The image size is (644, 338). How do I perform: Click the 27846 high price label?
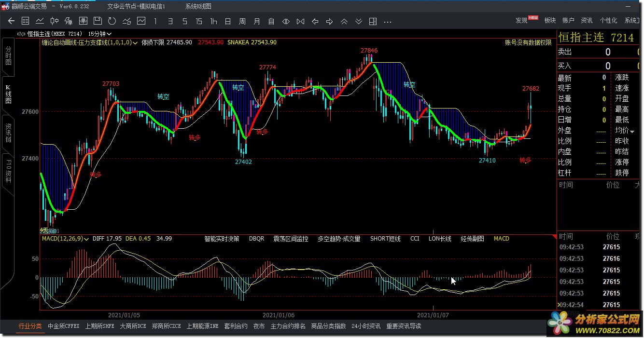[369, 51]
